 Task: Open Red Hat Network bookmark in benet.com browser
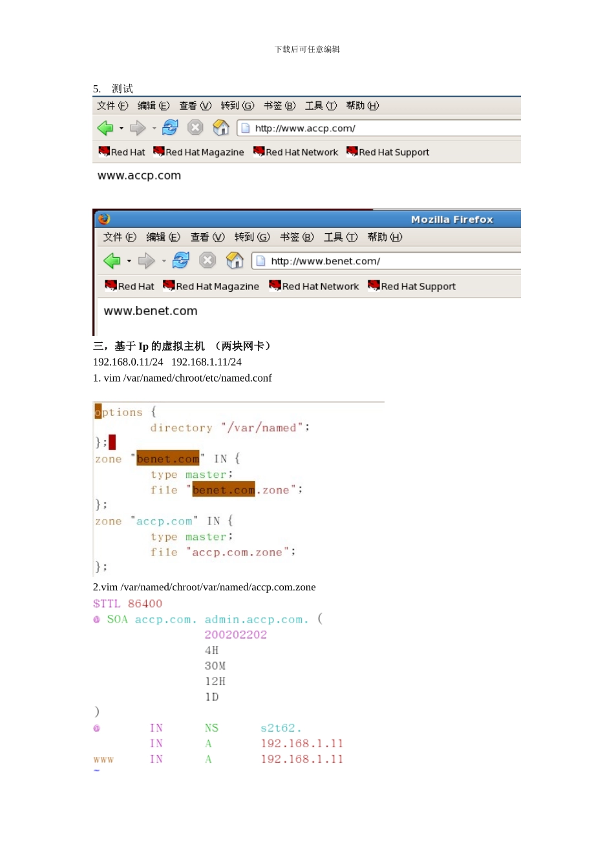(x=313, y=286)
